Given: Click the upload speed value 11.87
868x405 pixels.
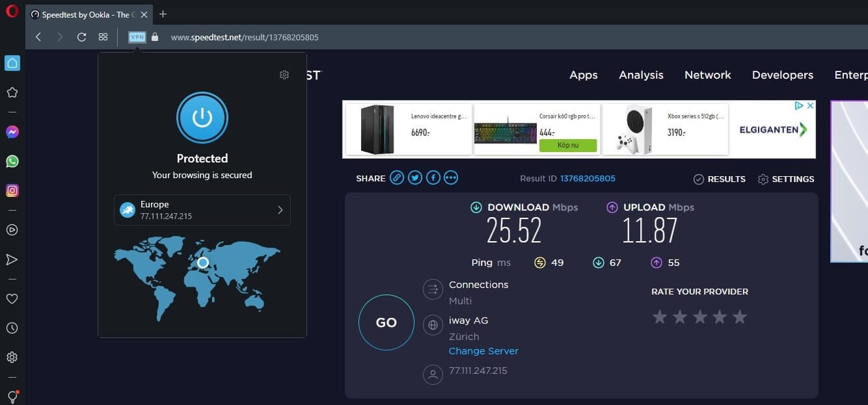Looking at the screenshot, I should click(649, 230).
